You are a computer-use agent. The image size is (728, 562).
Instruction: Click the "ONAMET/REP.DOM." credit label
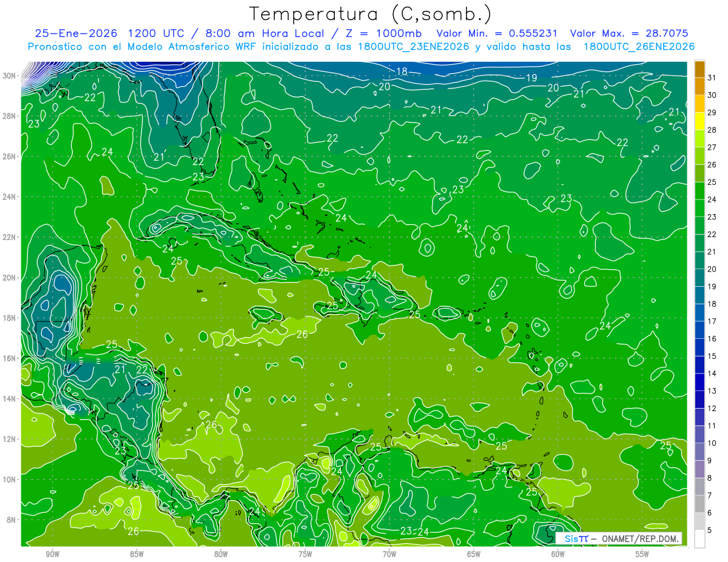click(x=640, y=538)
